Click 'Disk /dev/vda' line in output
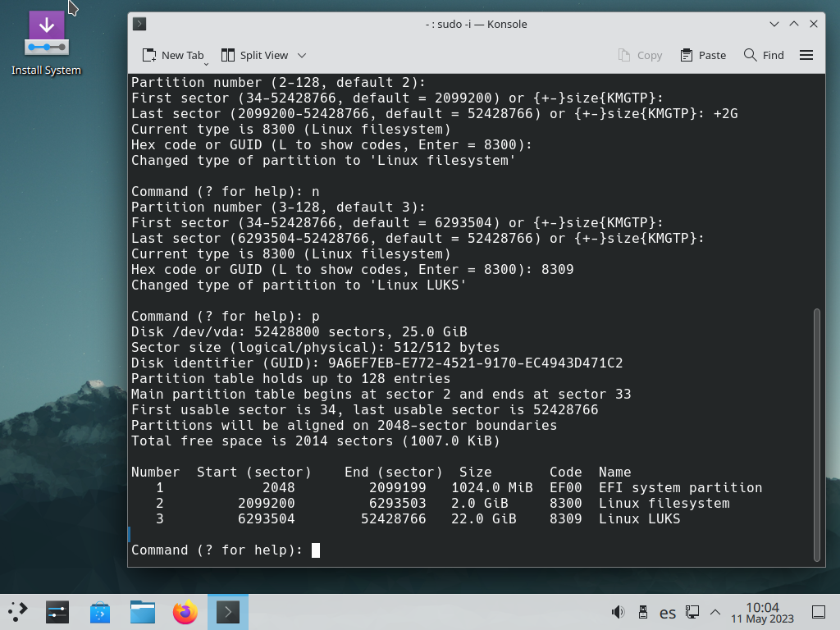The height and width of the screenshot is (630, 840). (x=299, y=332)
